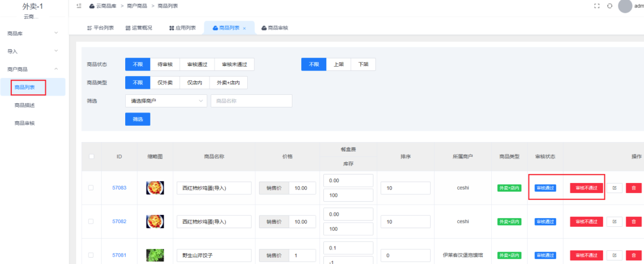Click the blue 筛选 button
Viewport: 644px width, 264px height.
(137, 119)
